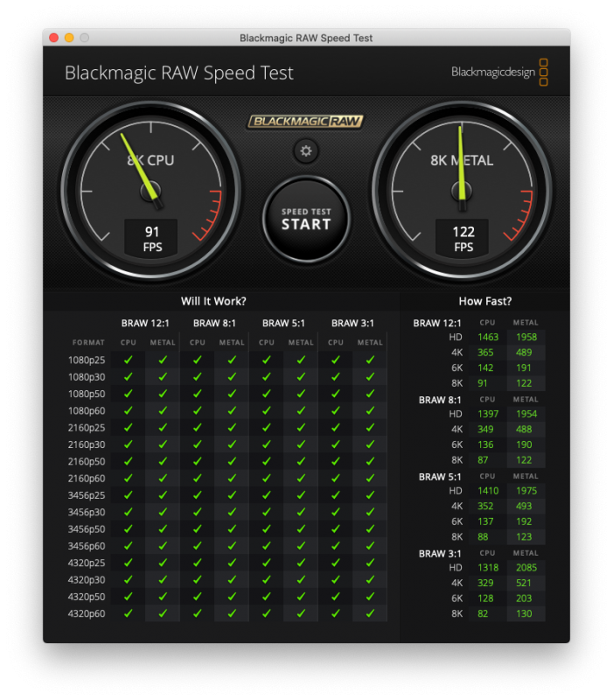Click 2160p30 BRAW 5:1 METAL checkmark
This screenshot has width=613, height=700.
301,444
